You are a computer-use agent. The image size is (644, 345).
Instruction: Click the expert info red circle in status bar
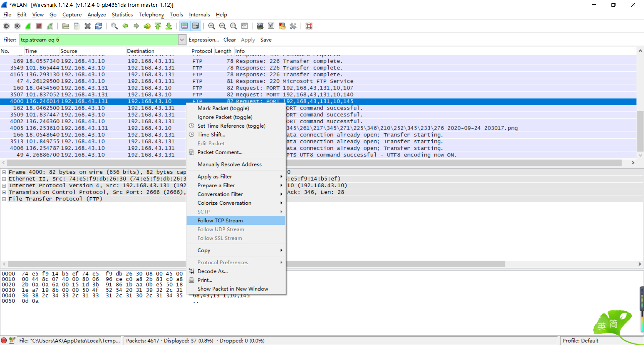click(4, 340)
